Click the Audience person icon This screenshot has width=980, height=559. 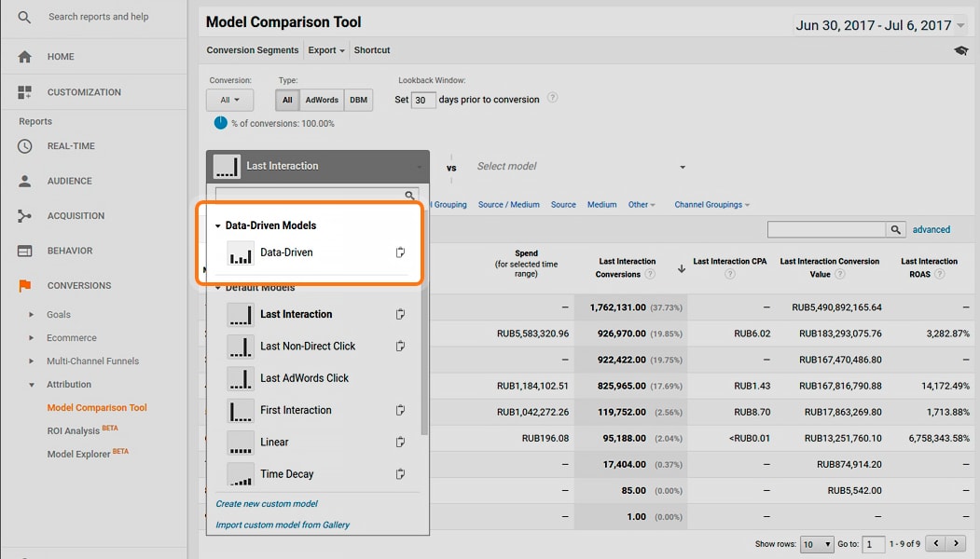[x=25, y=181]
